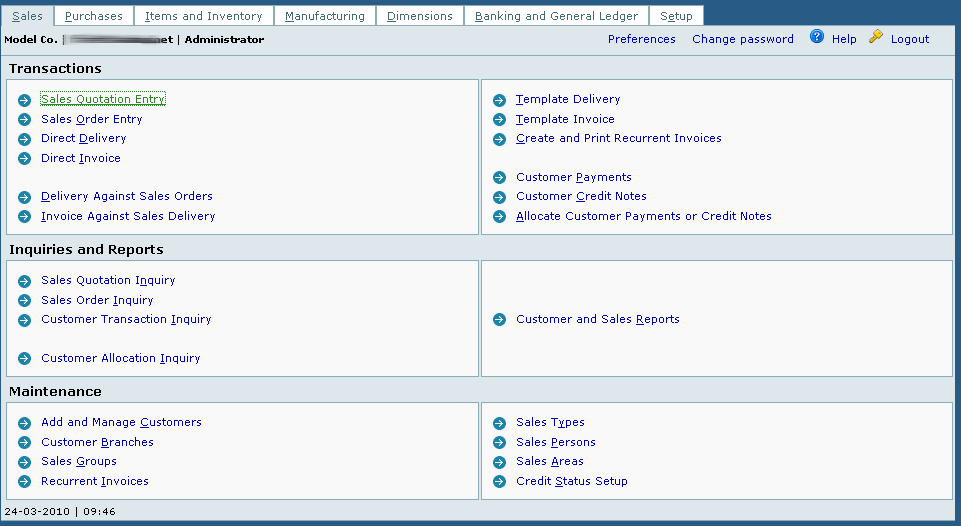Open Sales Groups link
961x526 pixels.
pyautogui.click(x=79, y=462)
